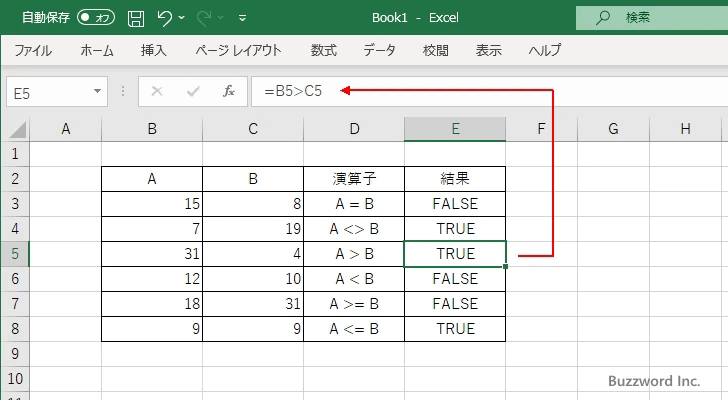The height and width of the screenshot is (400, 728).
Task: Click inside the 検索 search box
Action: [x=652, y=18]
